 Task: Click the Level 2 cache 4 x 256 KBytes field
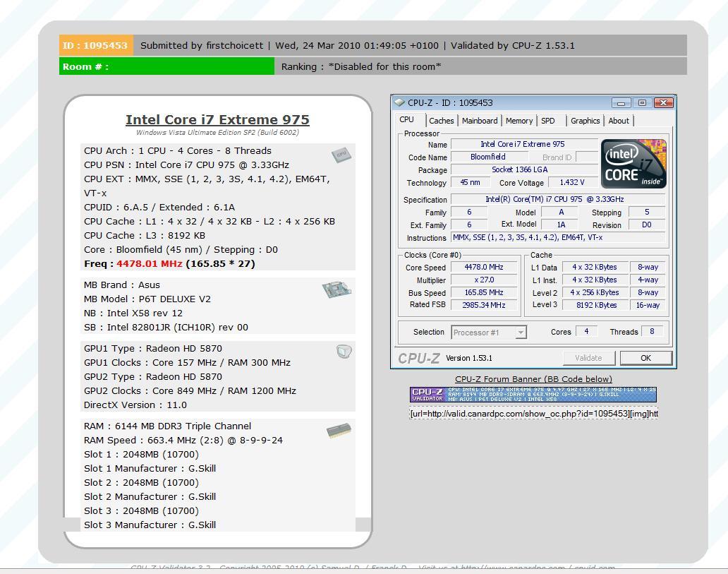[594, 292]
